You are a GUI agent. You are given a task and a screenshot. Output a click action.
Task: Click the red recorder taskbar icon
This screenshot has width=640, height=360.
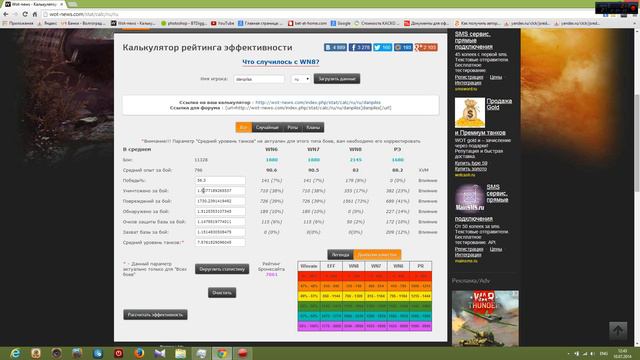242,353
